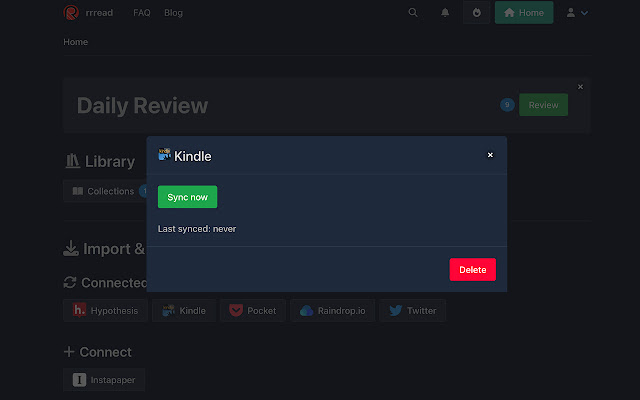Click the Connected sync arrows icon
The width and height of the screenshot is (640, 400).
70,282
